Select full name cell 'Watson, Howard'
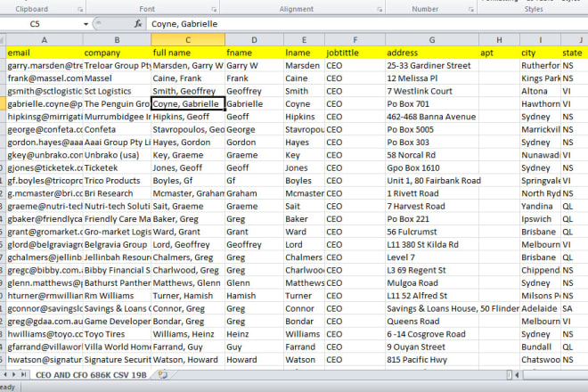 [x=188, y=360]
